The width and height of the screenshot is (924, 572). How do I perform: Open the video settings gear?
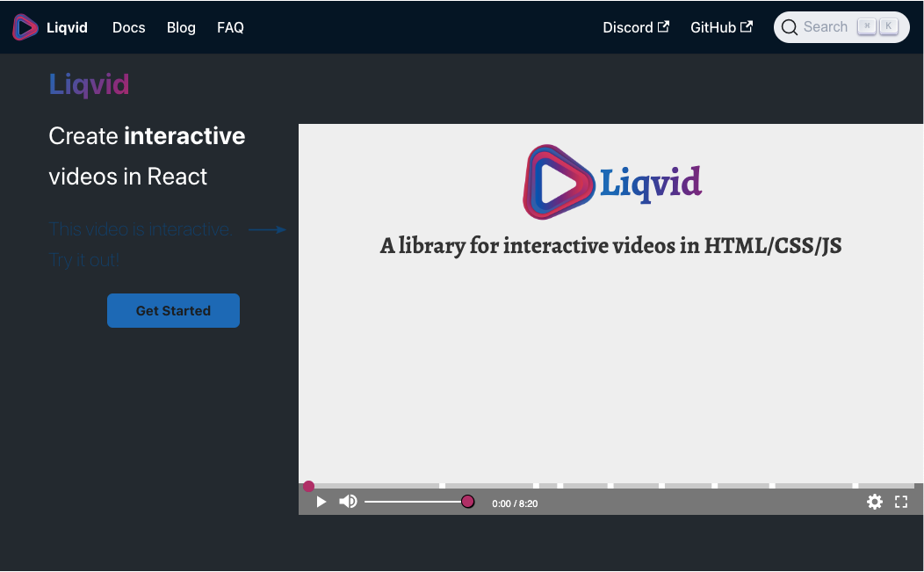pyautogui.click(x=875, y=502)
